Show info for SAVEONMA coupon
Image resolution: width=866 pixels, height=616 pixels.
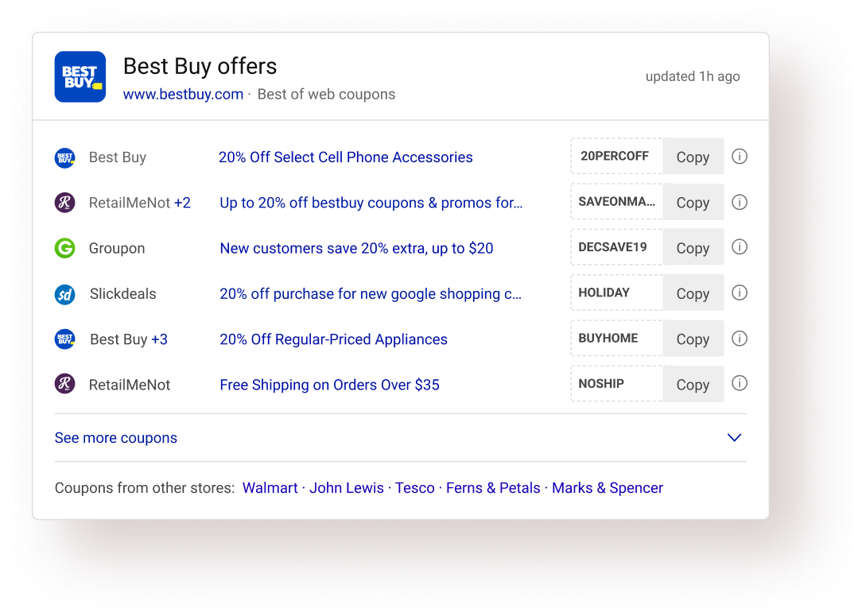click(x=740, y=202)
